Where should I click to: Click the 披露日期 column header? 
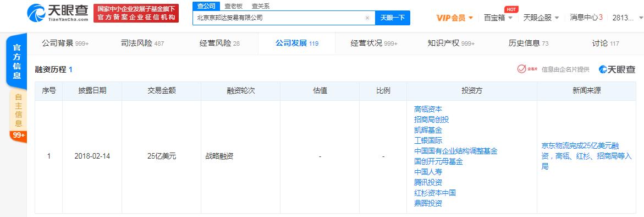[92, 91]
